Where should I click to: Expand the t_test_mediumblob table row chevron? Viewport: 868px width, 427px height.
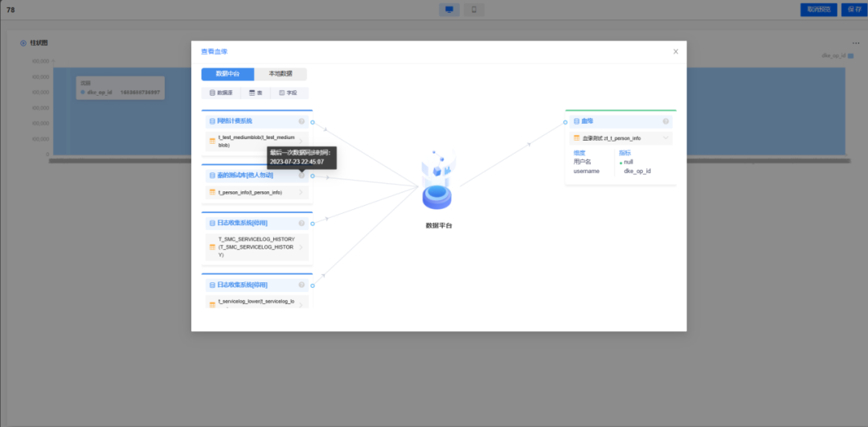tap(301, 141)
